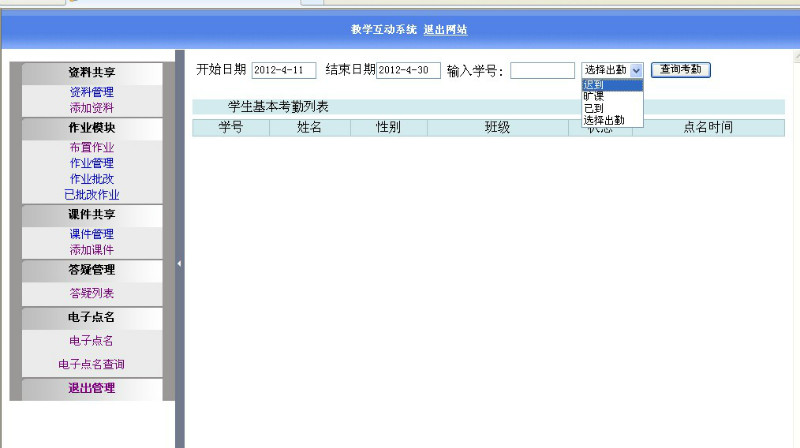Open 布置作业 link
The height and width of the screenshot is (448, 800).
92,147
